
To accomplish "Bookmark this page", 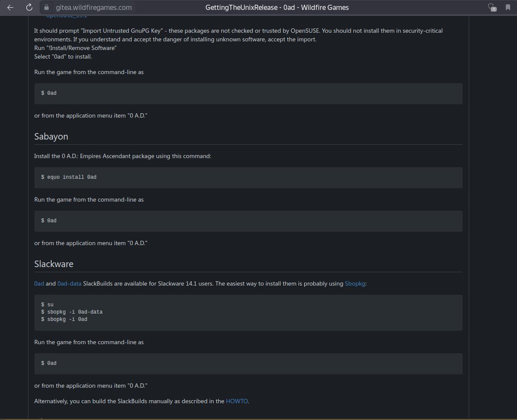I will point(508,7).
